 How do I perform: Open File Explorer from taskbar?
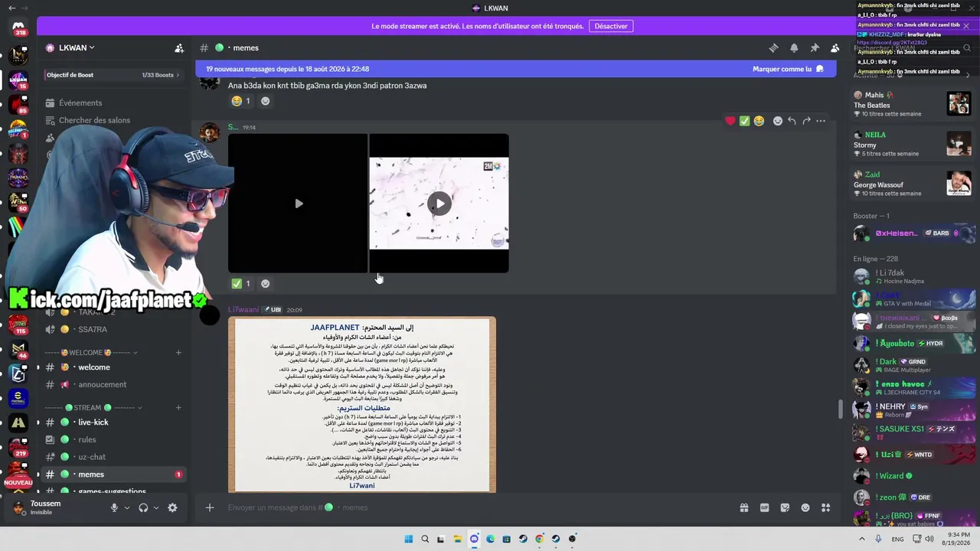458,539
